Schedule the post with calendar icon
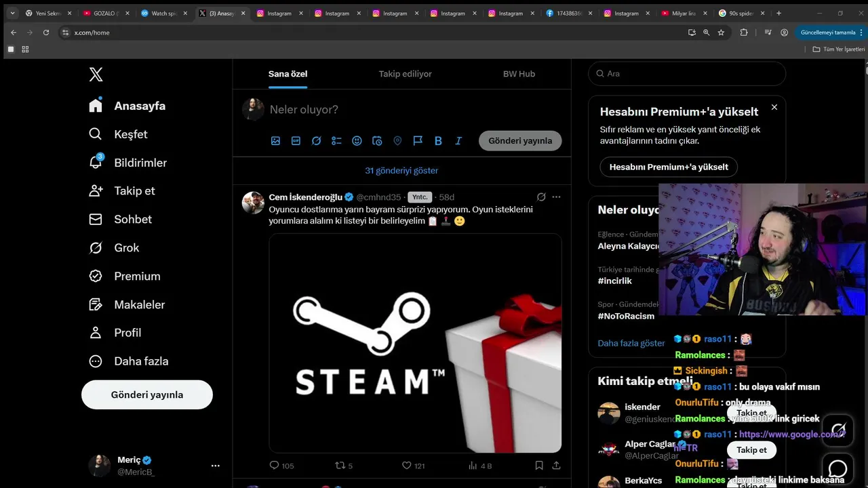The width and height of the screenshot is (868, 488). [377, 141]
